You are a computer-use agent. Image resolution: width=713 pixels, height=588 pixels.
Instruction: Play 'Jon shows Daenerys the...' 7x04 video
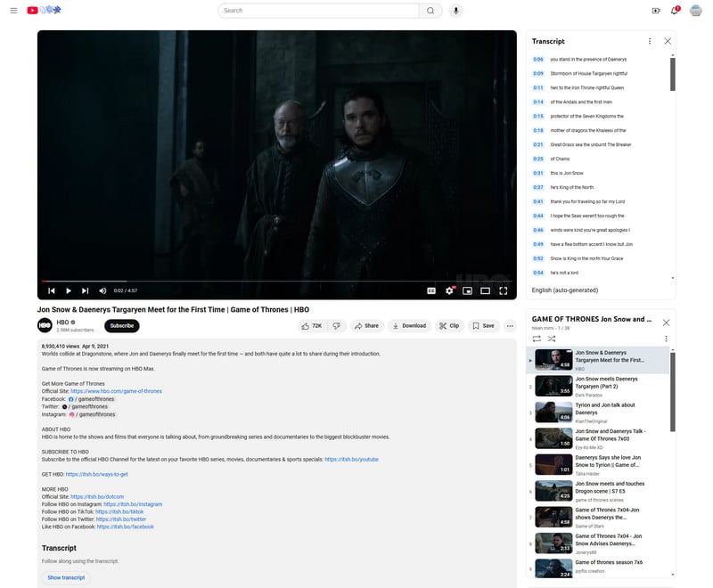[597, 518]
